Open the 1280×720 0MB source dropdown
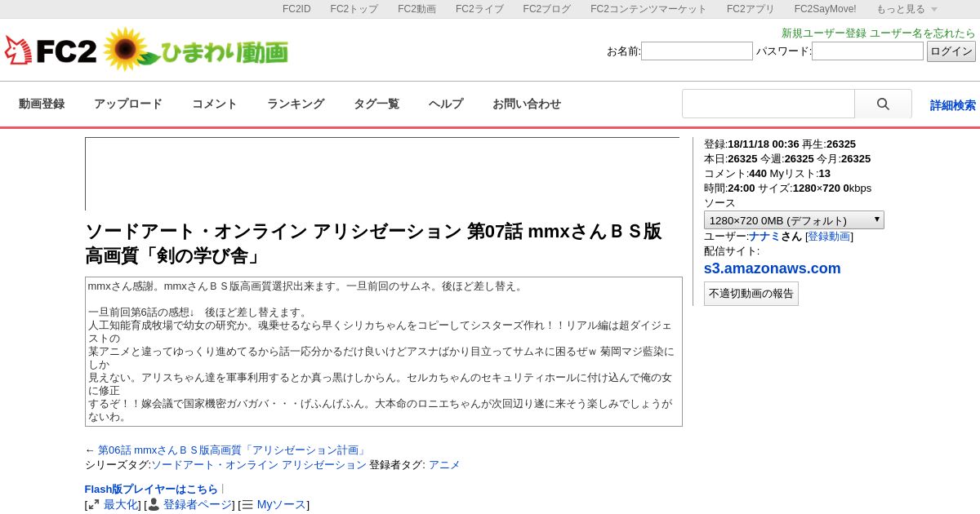 pos(794,220)
